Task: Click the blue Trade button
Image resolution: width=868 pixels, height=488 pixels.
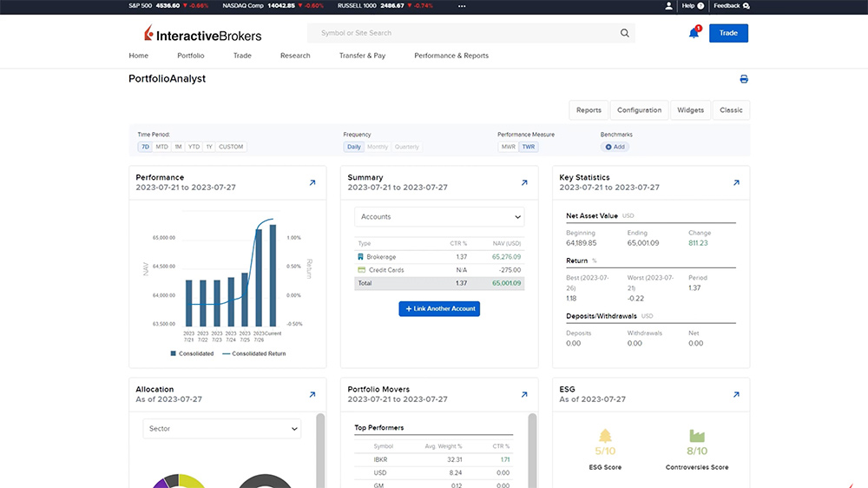Action: 728,33
